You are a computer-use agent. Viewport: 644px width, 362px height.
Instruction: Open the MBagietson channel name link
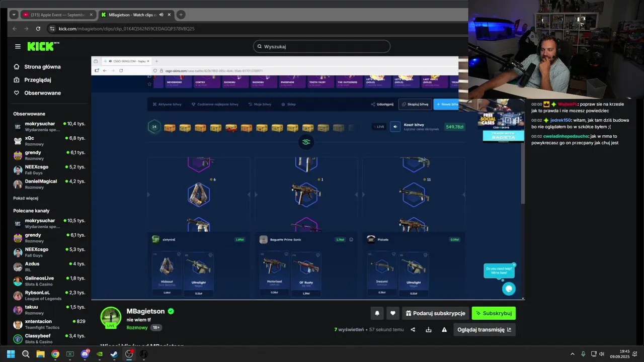click(x=145, y=311)
